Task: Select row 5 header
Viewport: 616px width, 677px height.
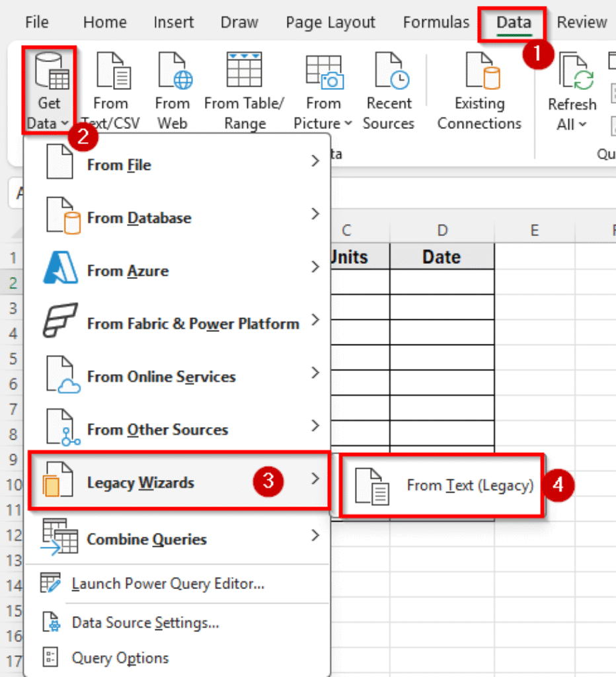Action: (x=13, y=358)
